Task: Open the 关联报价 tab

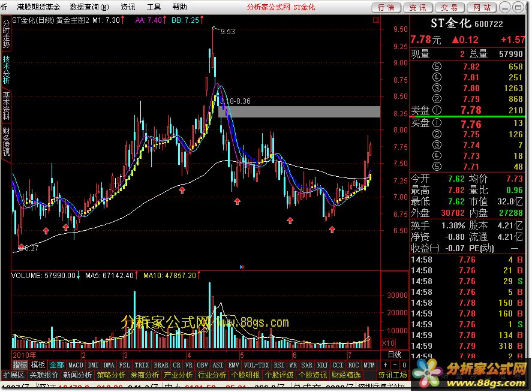Action: tap(44, 375)
